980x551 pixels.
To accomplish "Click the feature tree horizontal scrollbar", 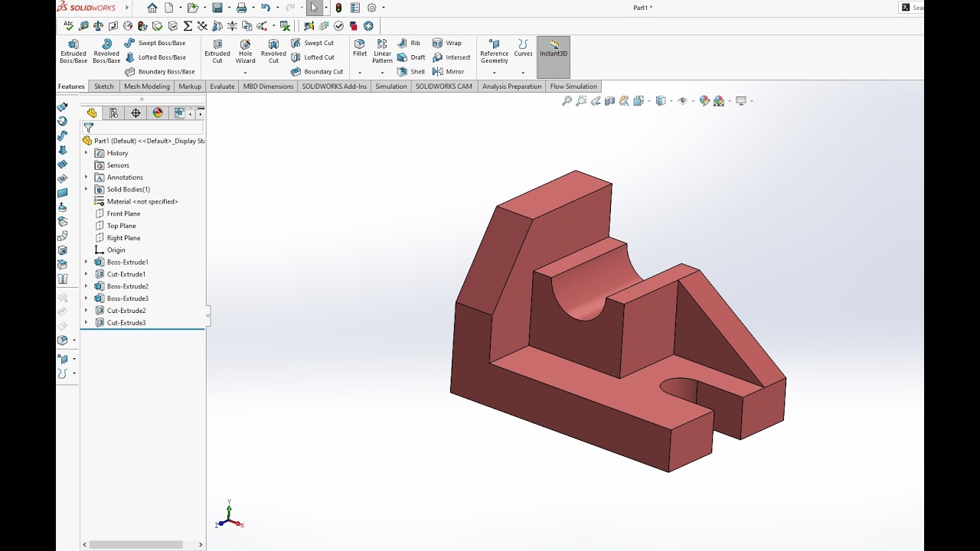I will coord(136,545).
